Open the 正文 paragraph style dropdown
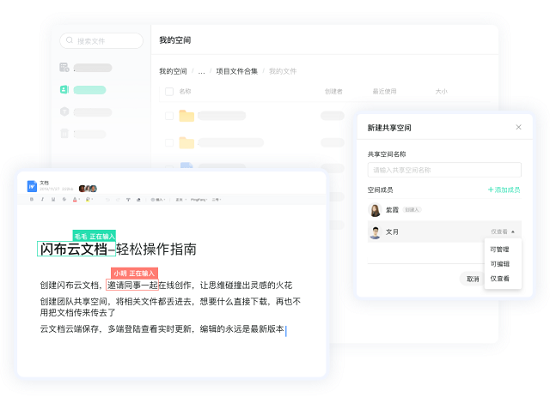The width and height of the screenshot is (550, 403). tap(181, 200)
